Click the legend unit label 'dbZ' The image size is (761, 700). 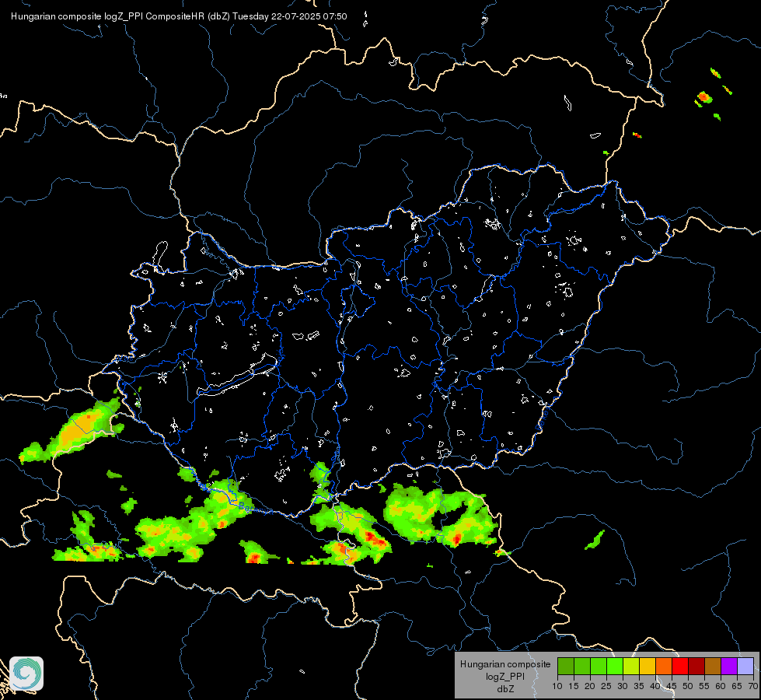click(505, 688)
